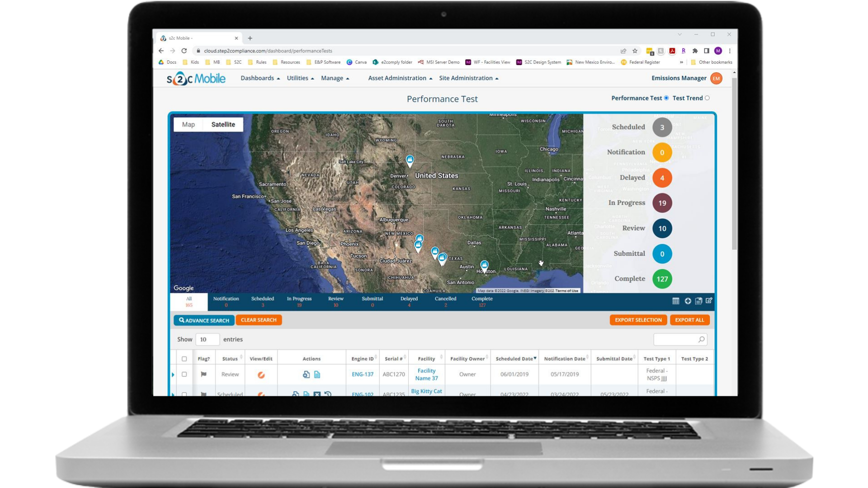The width and height of the screenshot is (868, 488).
Task: Check the Select All checkbox
Action: point(184,358)
